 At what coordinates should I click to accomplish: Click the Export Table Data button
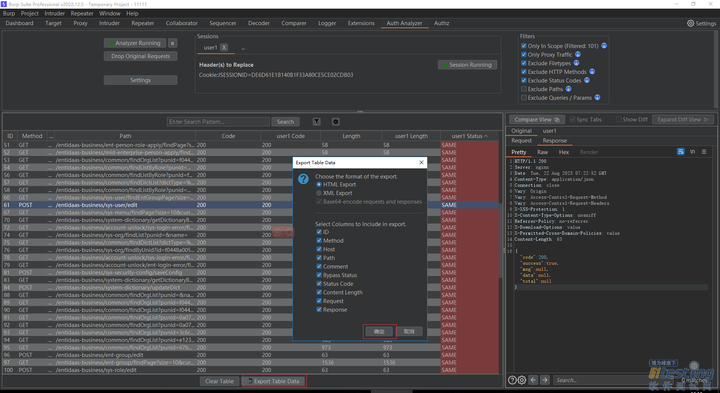coord(275,381)
